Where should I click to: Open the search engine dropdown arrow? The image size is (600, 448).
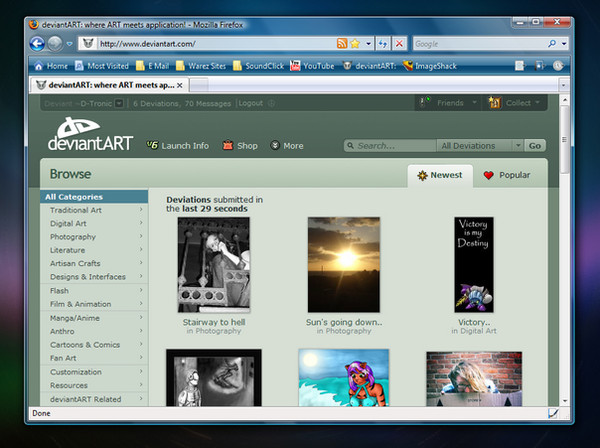[x=564, y=44]
